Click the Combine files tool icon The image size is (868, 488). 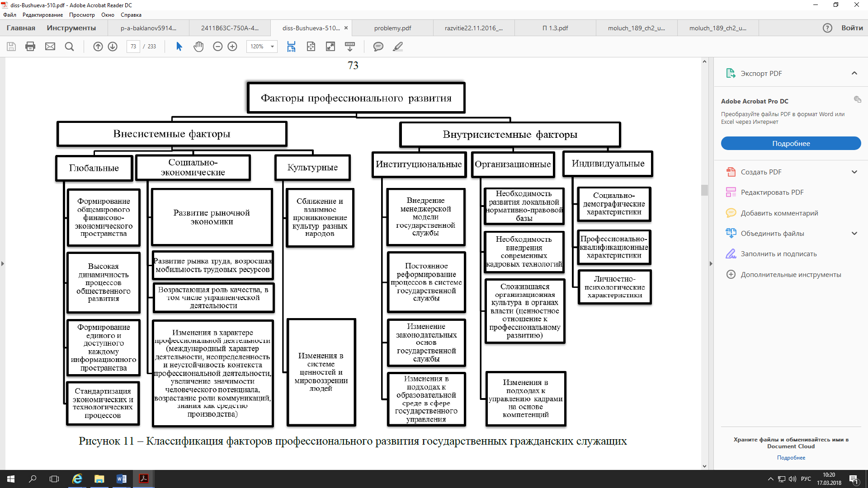coord(731,233)
